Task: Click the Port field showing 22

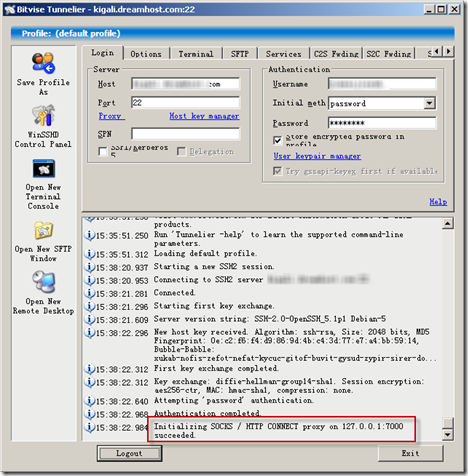Action: coord(185,103)
